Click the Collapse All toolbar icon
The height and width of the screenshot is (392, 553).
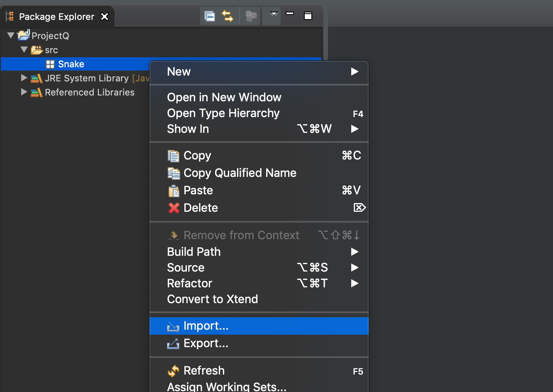tap(210, 16)
